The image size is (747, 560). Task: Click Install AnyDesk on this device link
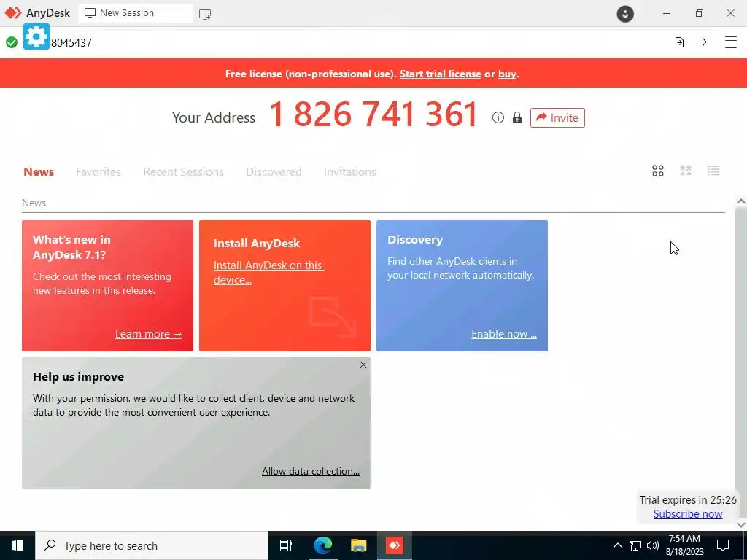coord(268,273)
